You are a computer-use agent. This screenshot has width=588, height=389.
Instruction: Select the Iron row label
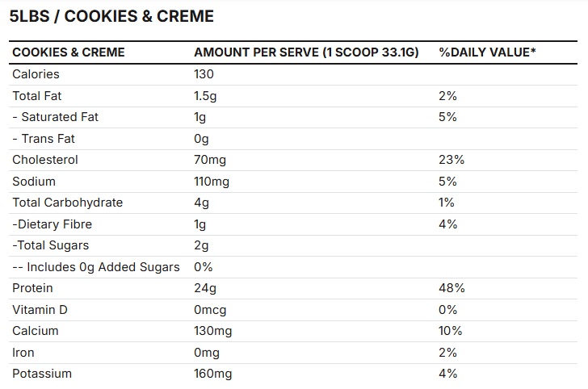click(23, 353)
